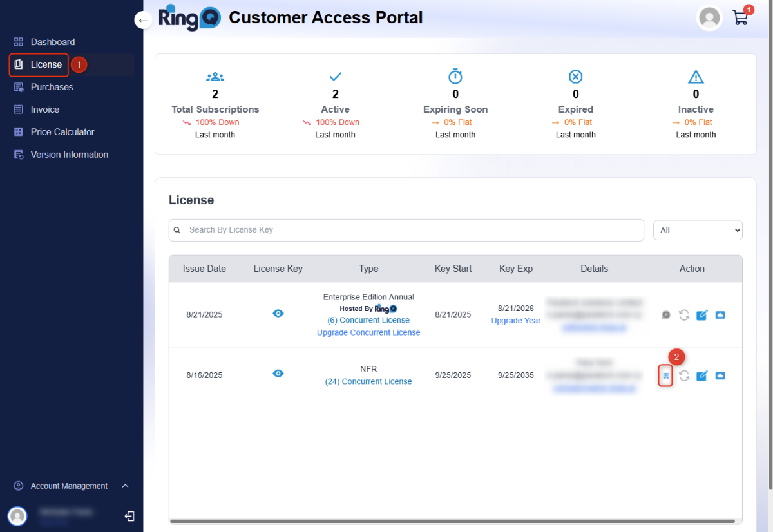Click the download license icon on the NFR row
Viewport: 773px width, 532px height.
point(665,375)
